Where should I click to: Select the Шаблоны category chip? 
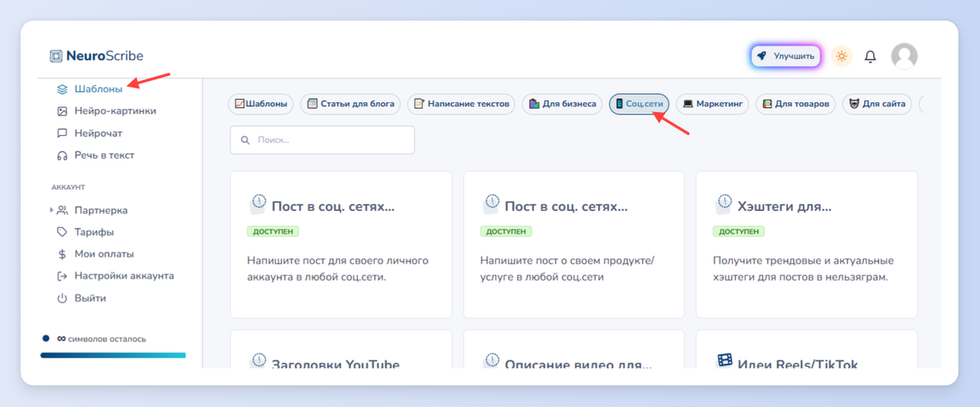tap(261, 104)
